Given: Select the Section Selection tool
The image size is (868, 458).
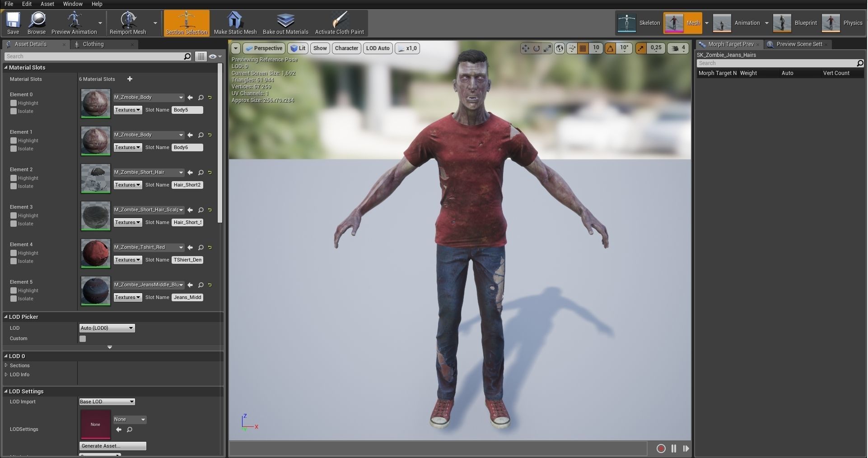Looking at the screenshot, I should tap(186, 23).
